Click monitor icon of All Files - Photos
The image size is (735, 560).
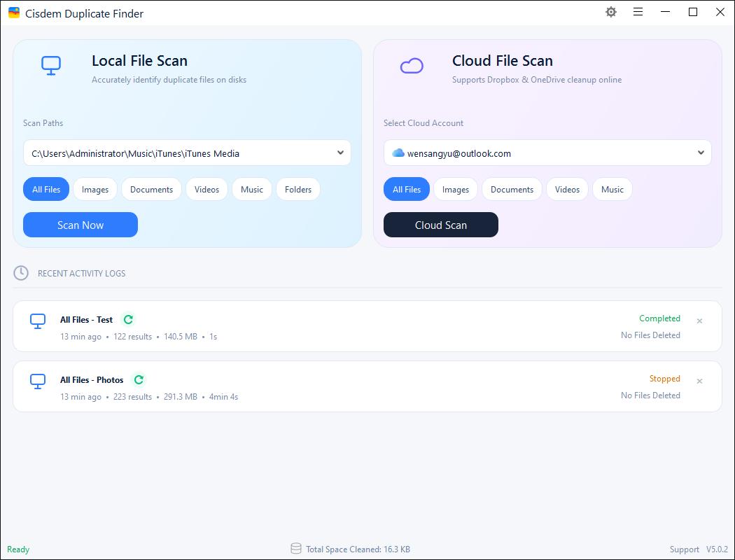click(38, 381)
